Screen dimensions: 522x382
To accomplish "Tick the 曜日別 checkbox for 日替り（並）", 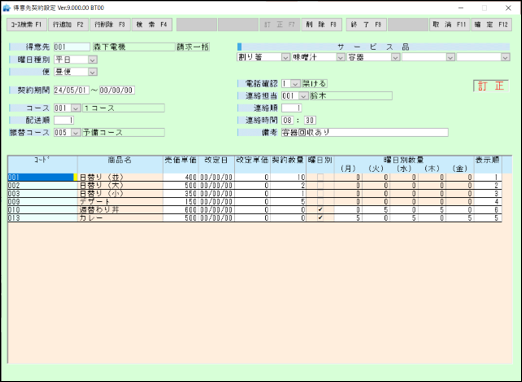I will pyautogui.click(x=320, y=177).
